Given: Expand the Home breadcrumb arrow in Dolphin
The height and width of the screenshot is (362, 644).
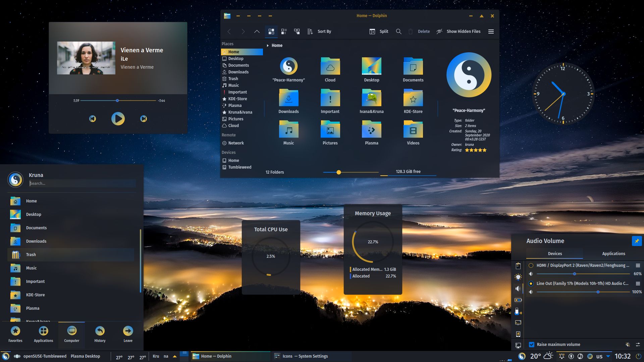Looking at the screenshot, I should (x=267, y=45).
